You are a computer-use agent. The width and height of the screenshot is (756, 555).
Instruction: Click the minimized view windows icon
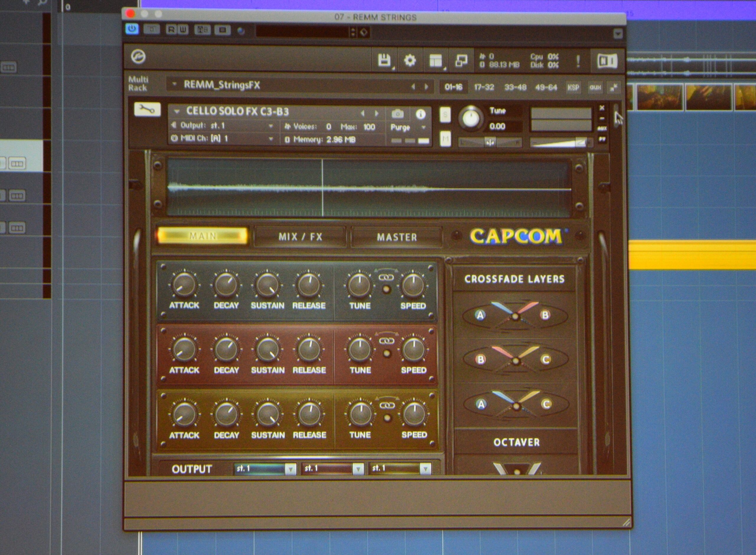(x=461, y=61)
